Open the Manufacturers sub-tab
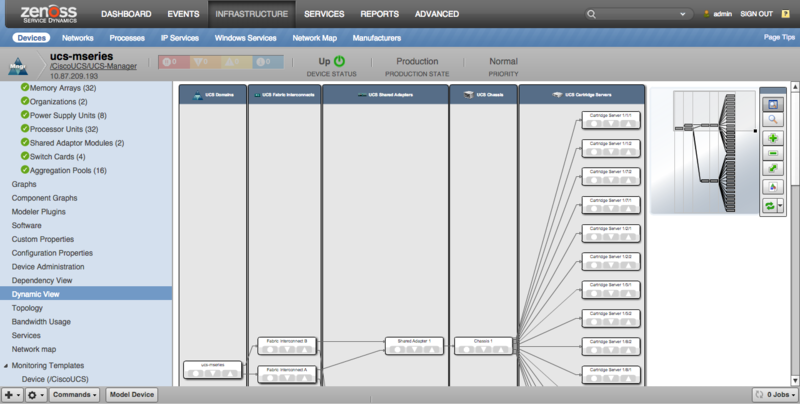The height and width of the screenshot is (405, 800). [377, 38]
